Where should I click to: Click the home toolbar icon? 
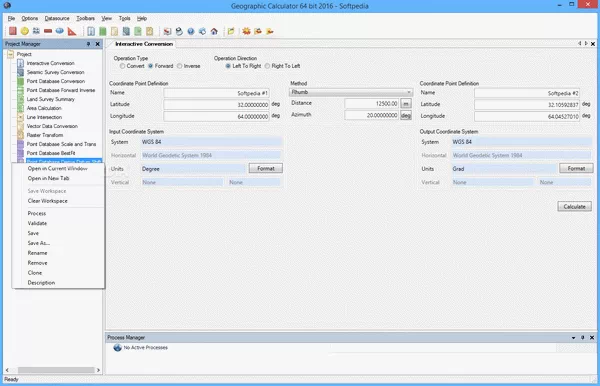214,31
